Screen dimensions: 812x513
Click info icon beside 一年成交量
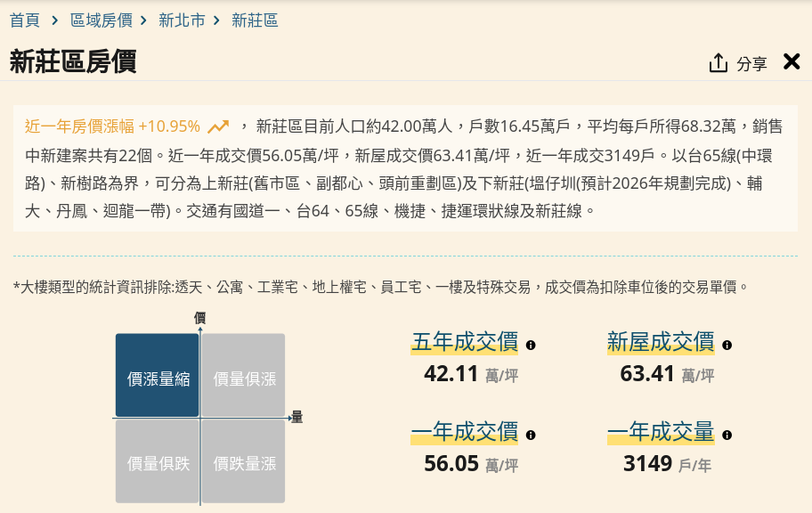click(x=727, y=436)
